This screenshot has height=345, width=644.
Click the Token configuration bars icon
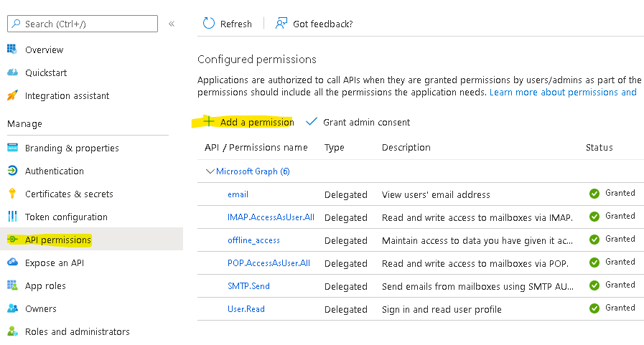pyautogui.click(x=12, y=216)
